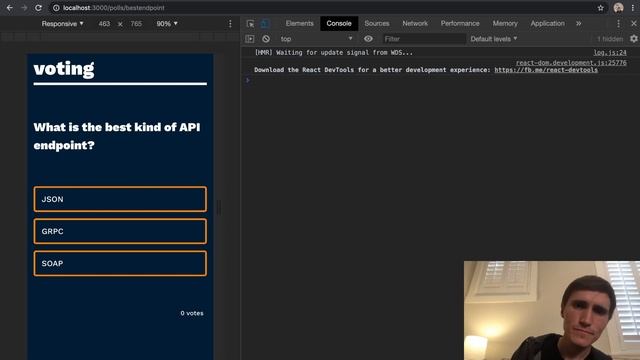
Task: Clear the console with clear icon
Action: click(266, 39)
